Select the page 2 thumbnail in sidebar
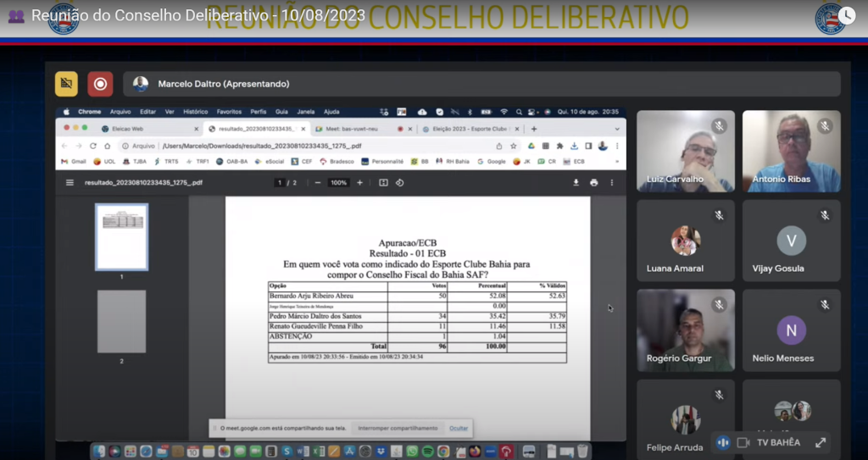The image size is (868, 460). pos(121,321)
